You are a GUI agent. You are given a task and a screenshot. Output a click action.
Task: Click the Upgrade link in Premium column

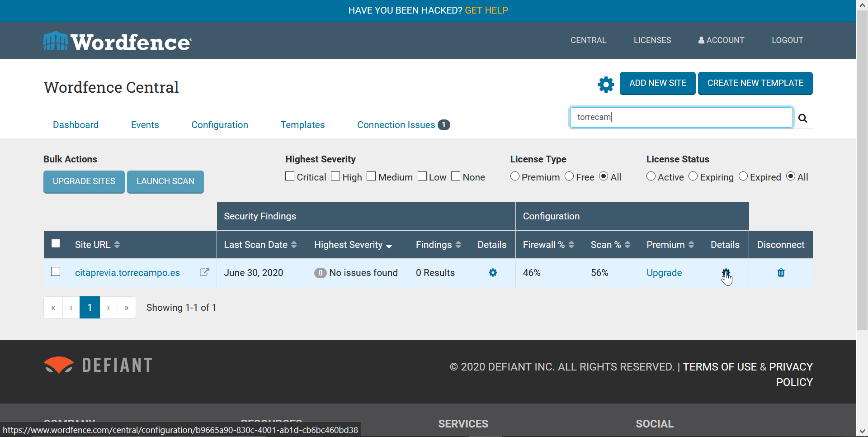point(664,273)
